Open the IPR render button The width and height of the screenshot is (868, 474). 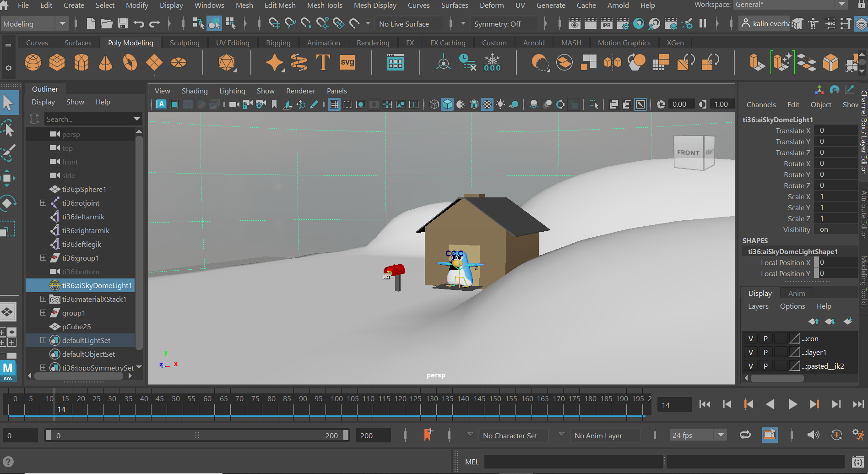[606, 23]
